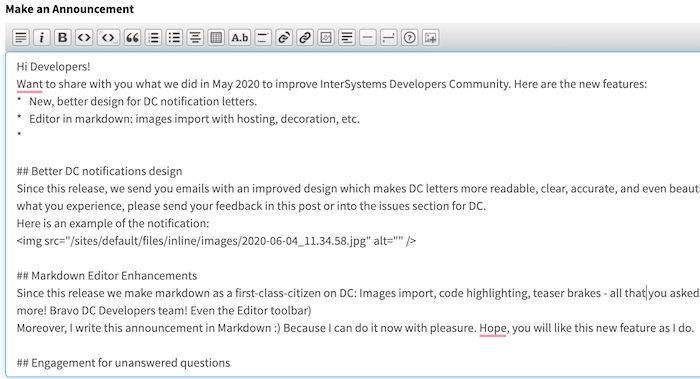Click the '## Engagement for unanswered questions' heading
This screenshot has height=379, width=700.
123,362
